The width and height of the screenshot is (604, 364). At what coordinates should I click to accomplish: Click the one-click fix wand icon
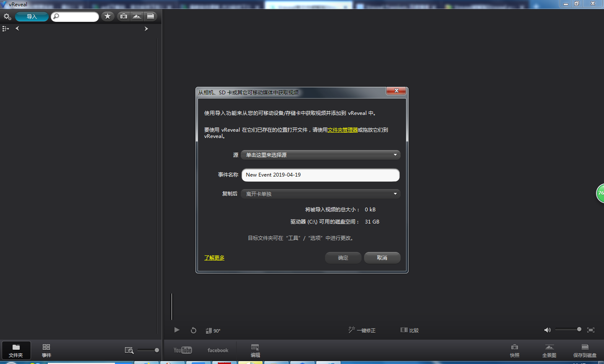352,330
